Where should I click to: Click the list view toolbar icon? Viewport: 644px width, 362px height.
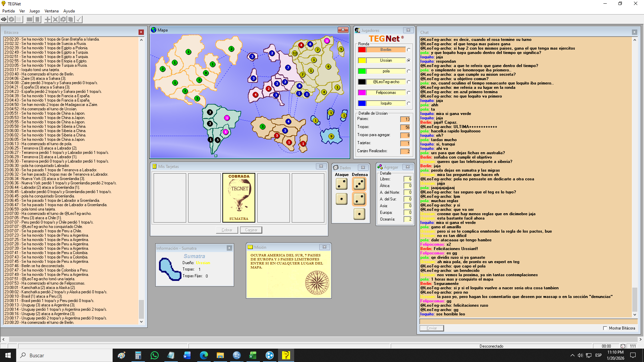pyautogui.click(x=19, y=19)
